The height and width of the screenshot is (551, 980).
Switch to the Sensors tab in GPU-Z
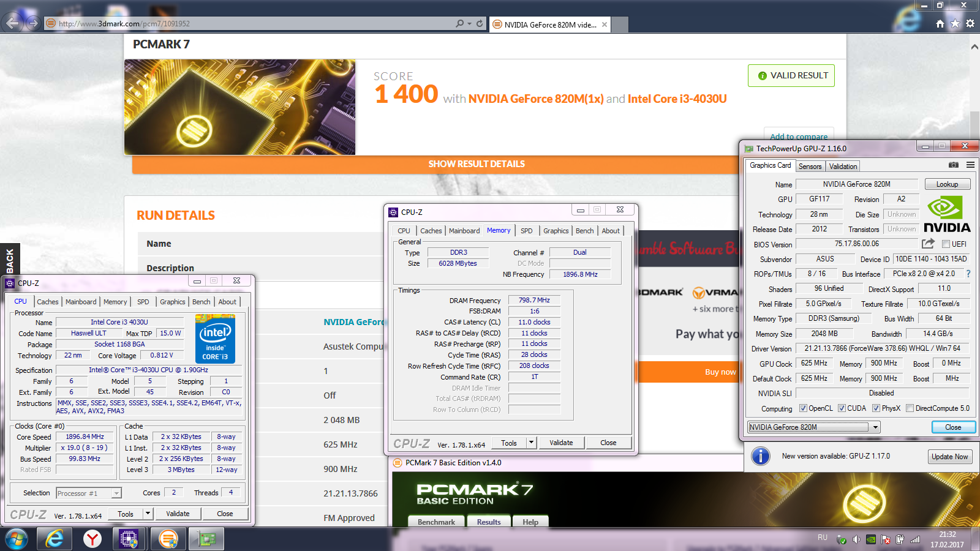(x=810, y=167)
